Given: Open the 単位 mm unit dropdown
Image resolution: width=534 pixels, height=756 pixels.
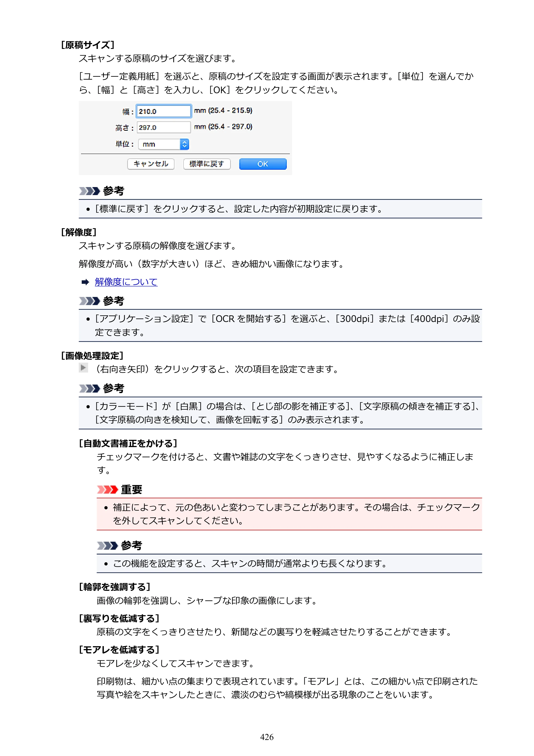Looking at the screenshot, I should click(x=163, y=144).
